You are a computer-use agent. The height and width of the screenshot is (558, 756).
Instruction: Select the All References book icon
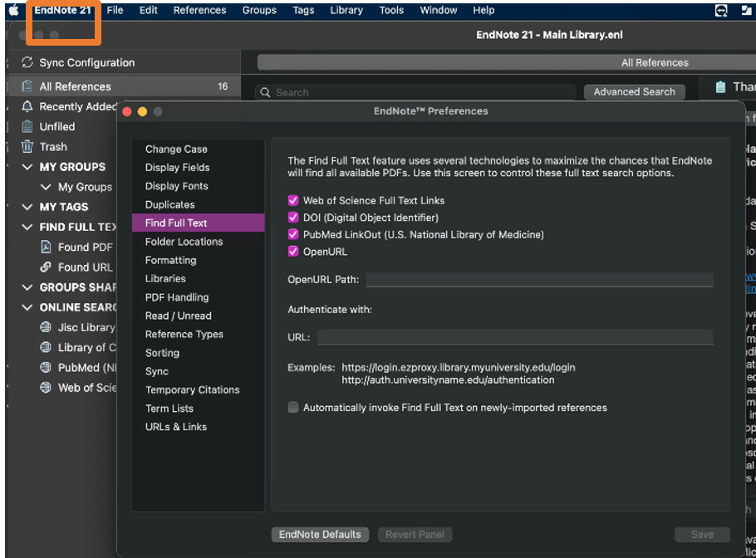(x=27, y=86)
